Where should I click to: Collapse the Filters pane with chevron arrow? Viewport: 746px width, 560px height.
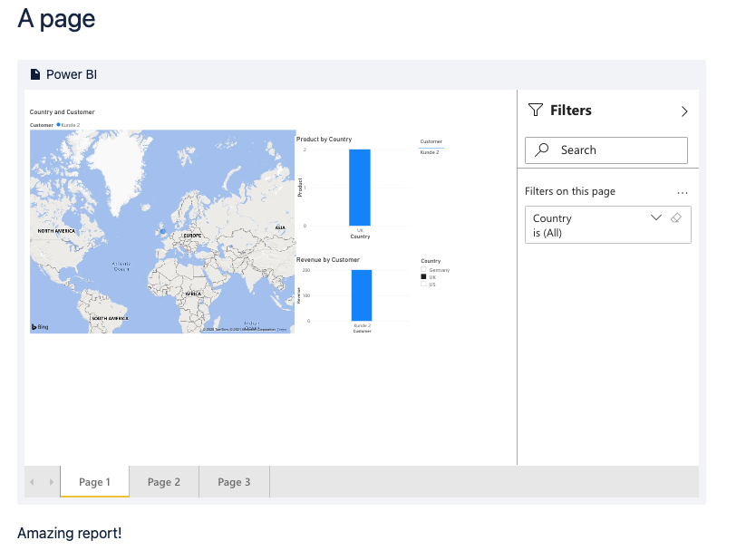coord(684,111)
